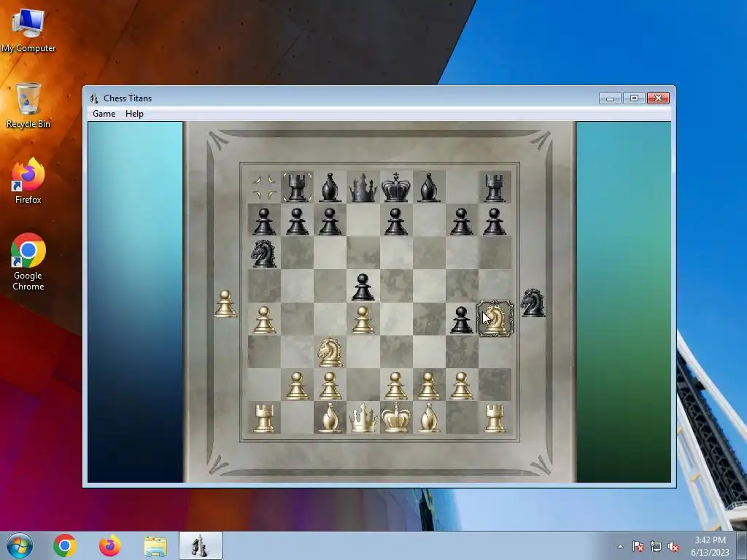Select the white knight on c3
The height and width of the screenshot is (560, 747).
[x=330, y=352]
